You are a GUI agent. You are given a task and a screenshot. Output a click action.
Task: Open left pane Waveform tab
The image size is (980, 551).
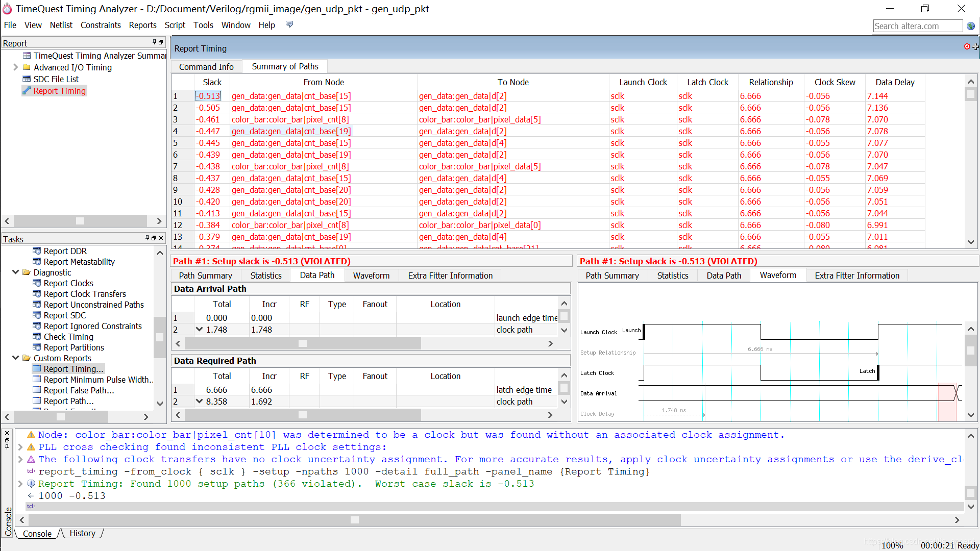[371, 275]
